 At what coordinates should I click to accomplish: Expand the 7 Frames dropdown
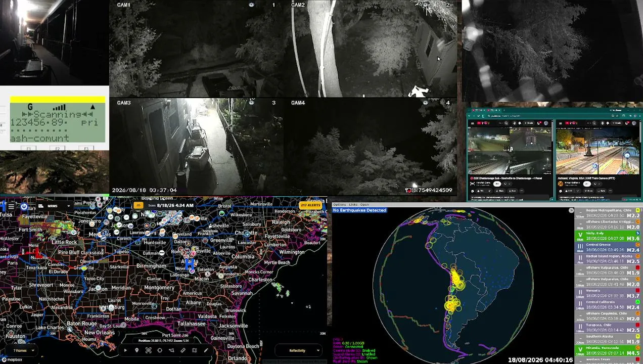point(22,350)
